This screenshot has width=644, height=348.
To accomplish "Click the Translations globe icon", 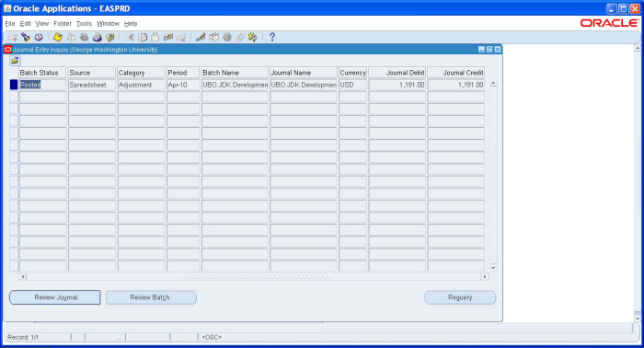I will [x=226, y=38].
